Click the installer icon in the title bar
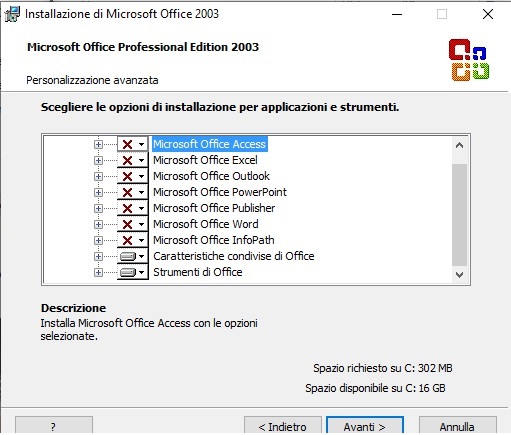Image resolution: width=511 pixels, height=435 pixels. [x=12, y=14]
